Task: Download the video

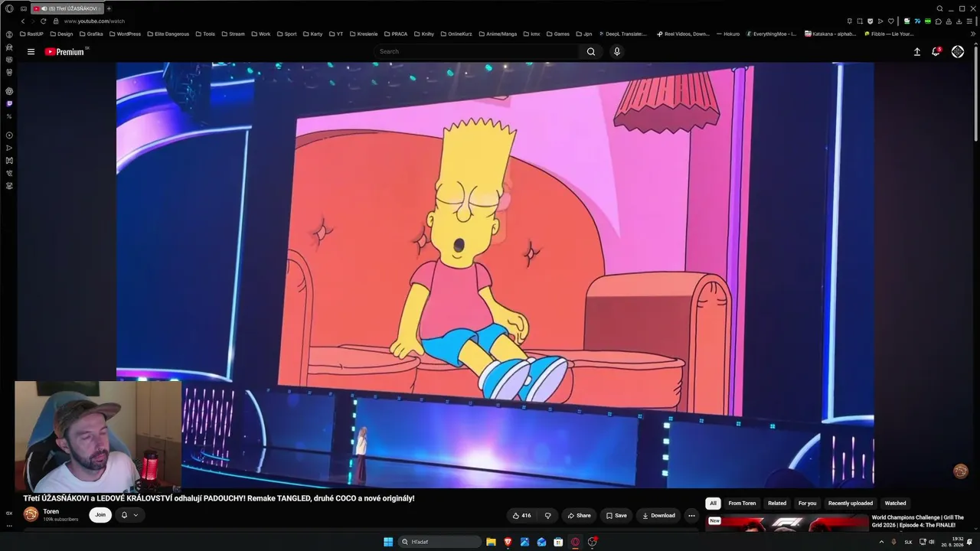Action: click(658, 516)
